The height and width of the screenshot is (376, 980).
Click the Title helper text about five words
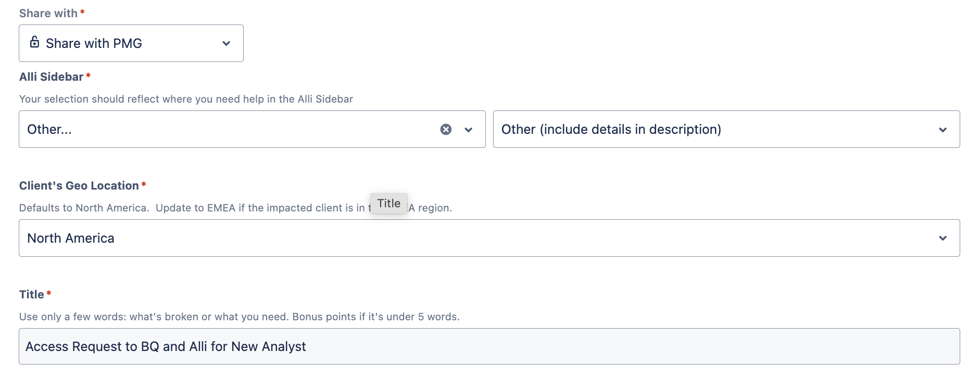240,316
